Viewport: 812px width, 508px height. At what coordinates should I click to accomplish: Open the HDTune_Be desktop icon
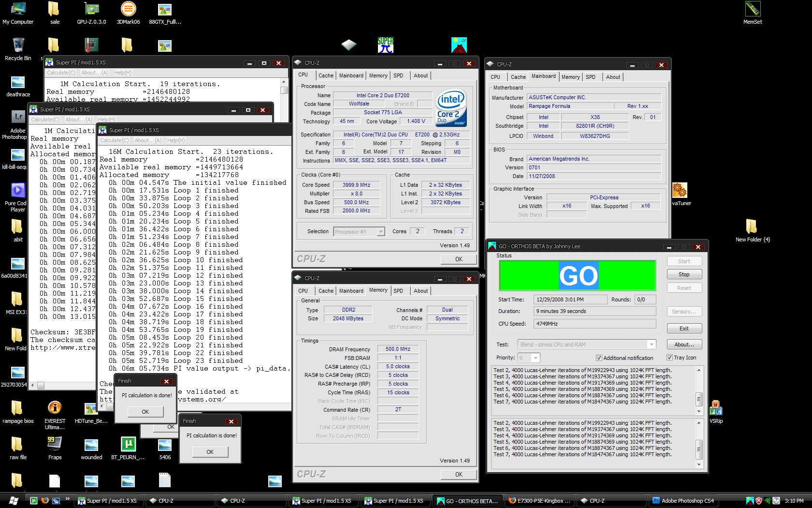pos(91,412)
